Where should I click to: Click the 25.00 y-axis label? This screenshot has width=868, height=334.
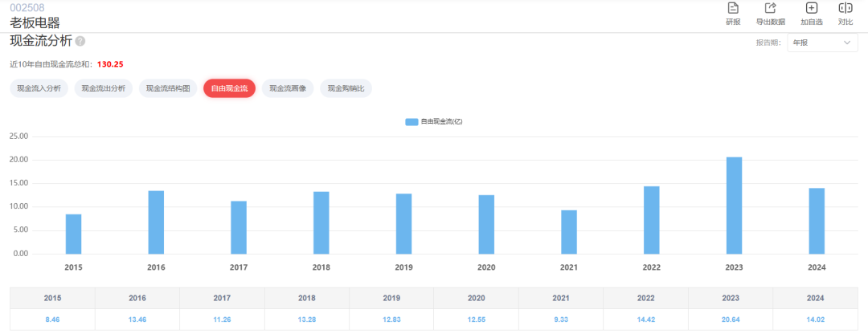(19, 136)
